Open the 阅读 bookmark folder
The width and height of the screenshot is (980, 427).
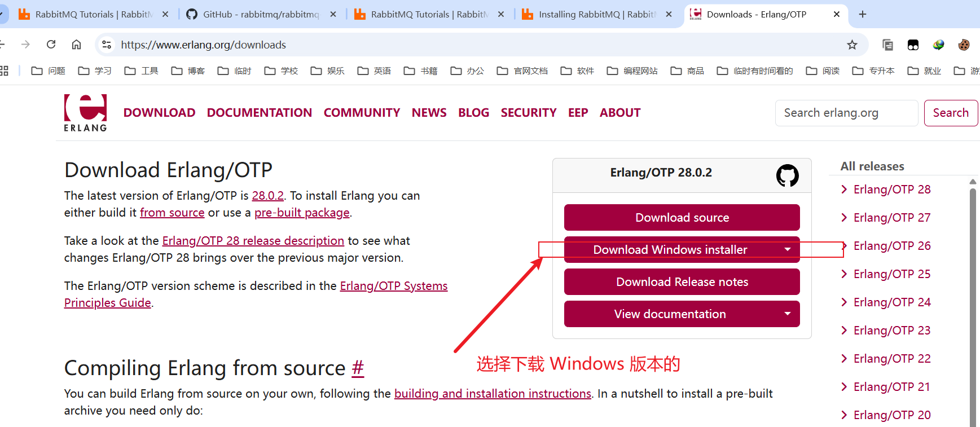pyautogui.click(x=823, y=71)
